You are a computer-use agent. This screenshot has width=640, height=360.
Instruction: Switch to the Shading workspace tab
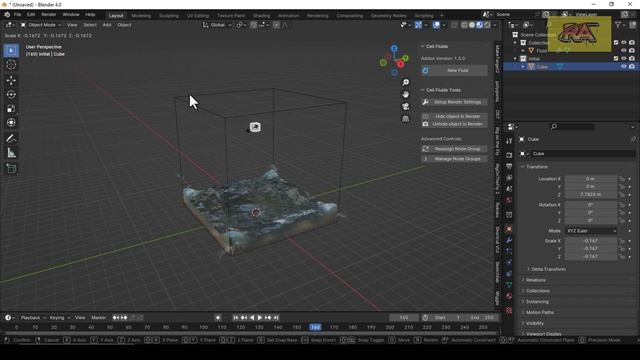coord(261,16)
